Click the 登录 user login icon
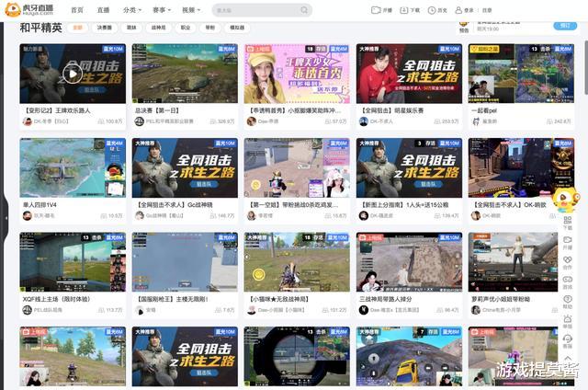Image resolution: width=588 pixels, height=390 pixels. [458, 10]
